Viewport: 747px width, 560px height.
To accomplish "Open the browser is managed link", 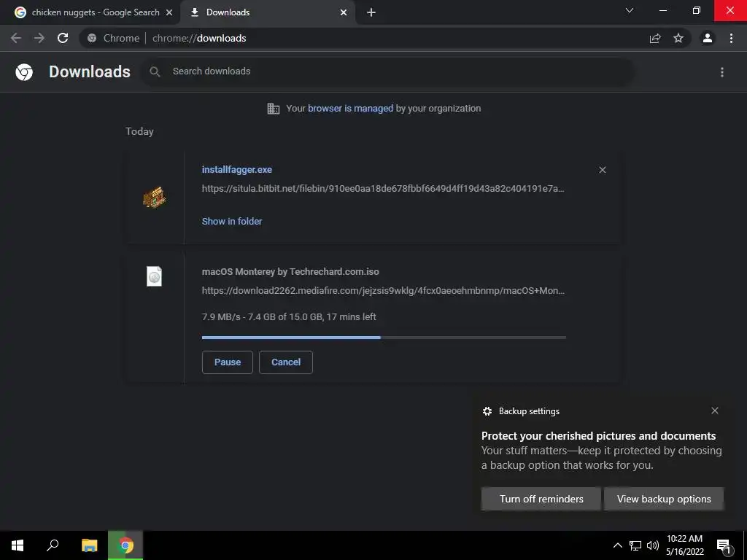I will click(x=351, y=109).
